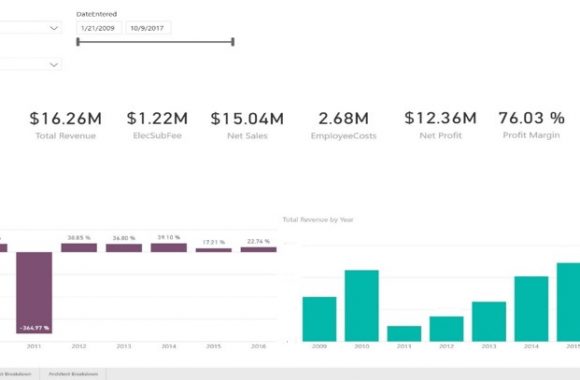Select the $12.36M Net Profit card
The height and width of the screenshot is (380, 580).
pos(441,125)
